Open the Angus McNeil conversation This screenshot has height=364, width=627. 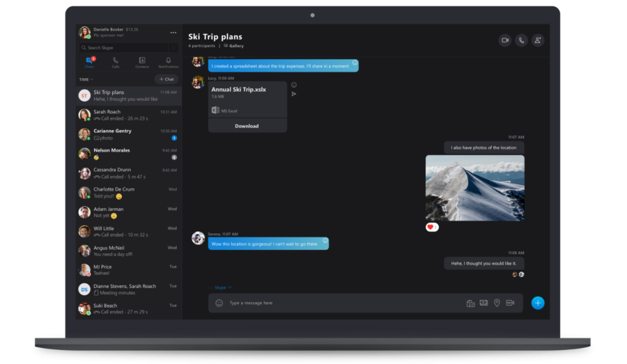[129, 251]
